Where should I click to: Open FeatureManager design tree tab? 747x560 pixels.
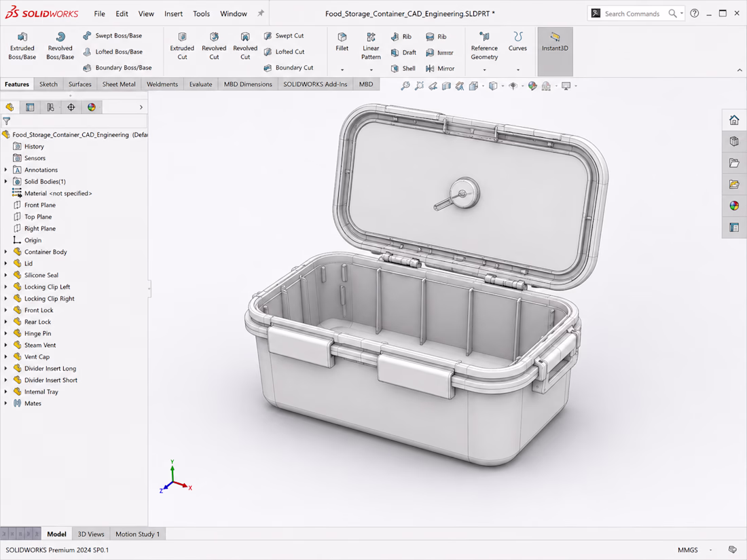pyautogui.click(x=10, y=107)
